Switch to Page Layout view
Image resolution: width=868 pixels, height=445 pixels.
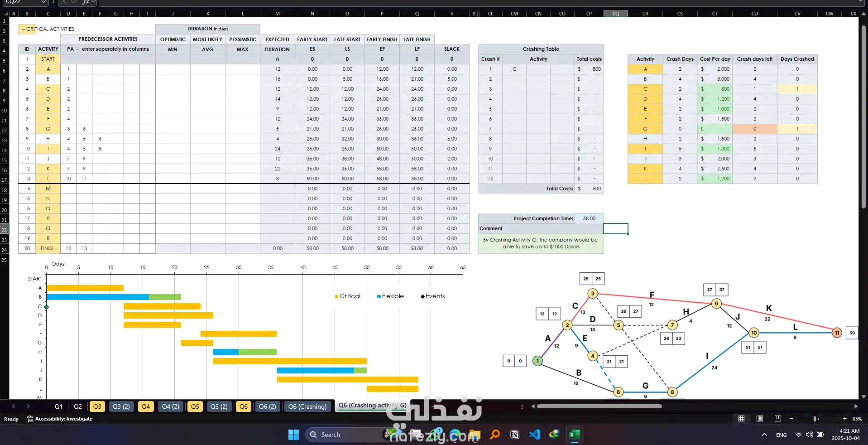coord(760,419)
